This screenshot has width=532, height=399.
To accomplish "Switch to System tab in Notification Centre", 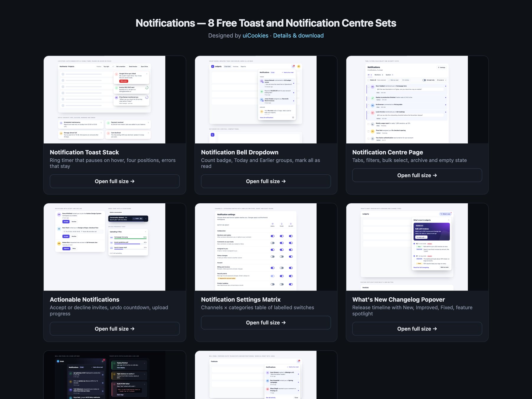I will [x=389, y=75].
